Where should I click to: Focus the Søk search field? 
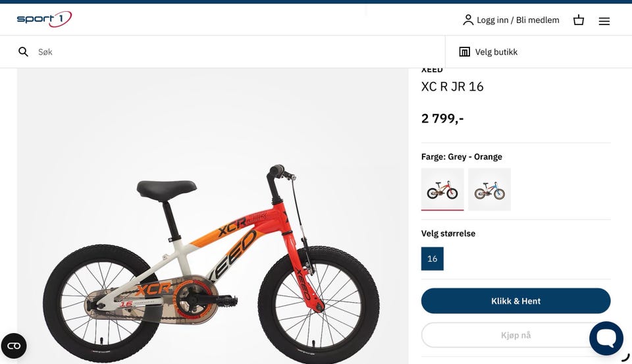[x=238, y=51]
